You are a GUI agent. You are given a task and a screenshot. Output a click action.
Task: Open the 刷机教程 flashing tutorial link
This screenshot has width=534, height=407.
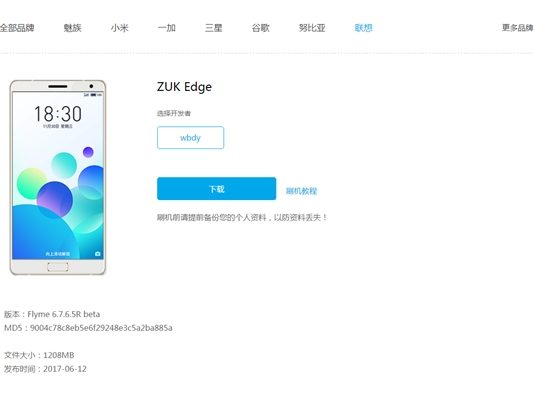pyautogui.click(x=301, y=191)
